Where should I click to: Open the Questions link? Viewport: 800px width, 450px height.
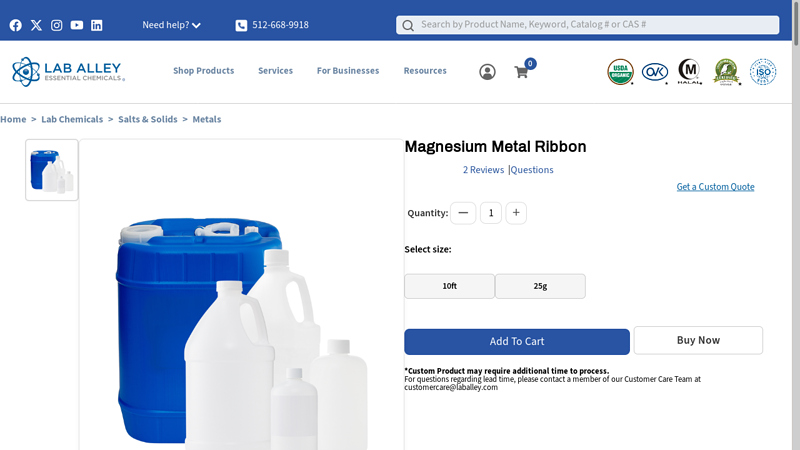532,170
